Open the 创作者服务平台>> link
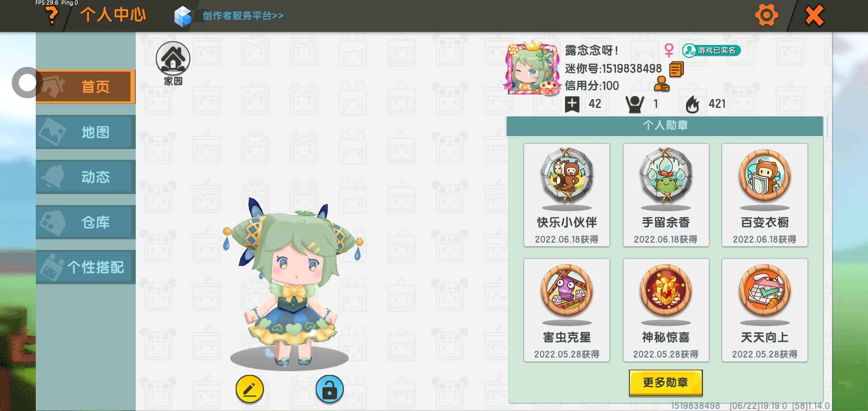Viewport: 868px width, 411px height. (243, 16)
